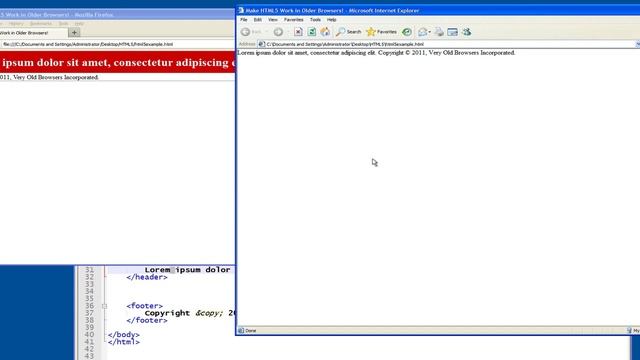Click the Lorem ipsum text in IE page
This screenshot has height=360, width=640.
pos(306,53)
